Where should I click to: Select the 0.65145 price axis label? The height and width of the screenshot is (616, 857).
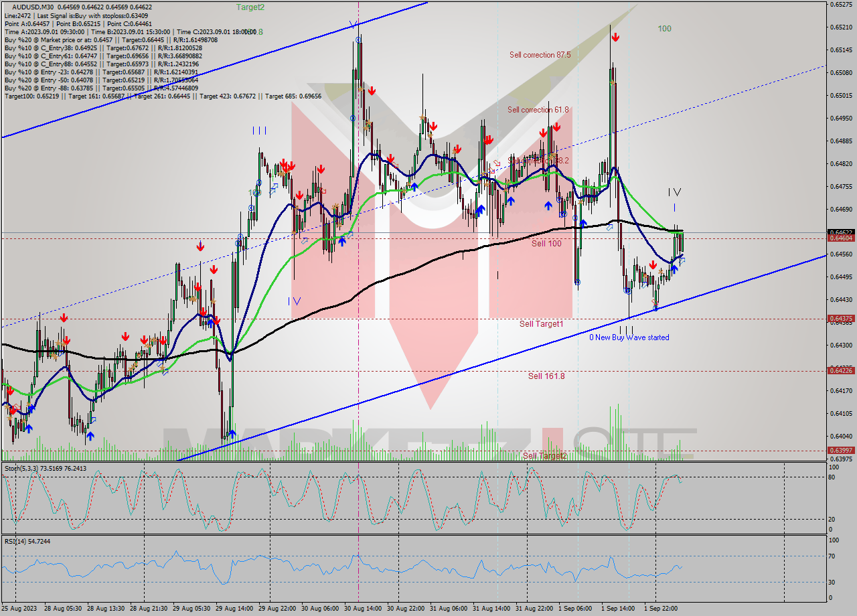841,50
